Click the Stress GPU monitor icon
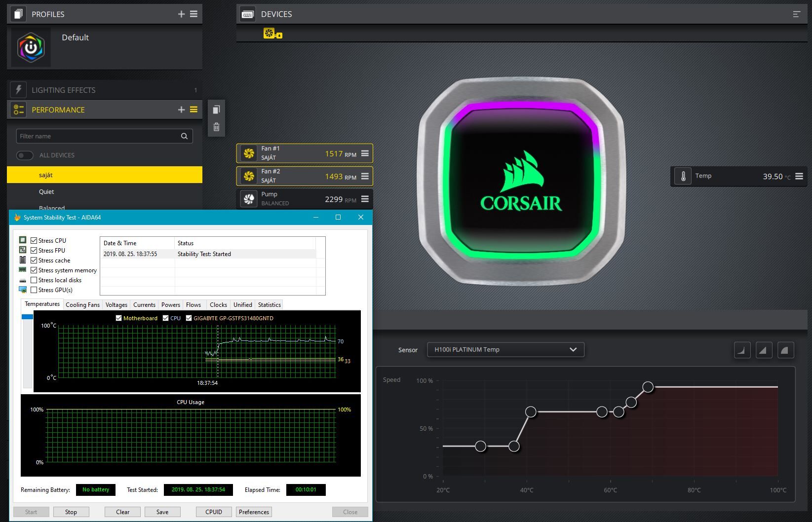Viewport: 812px width, 522px height. pyautogui.click(x=23, y=290)
